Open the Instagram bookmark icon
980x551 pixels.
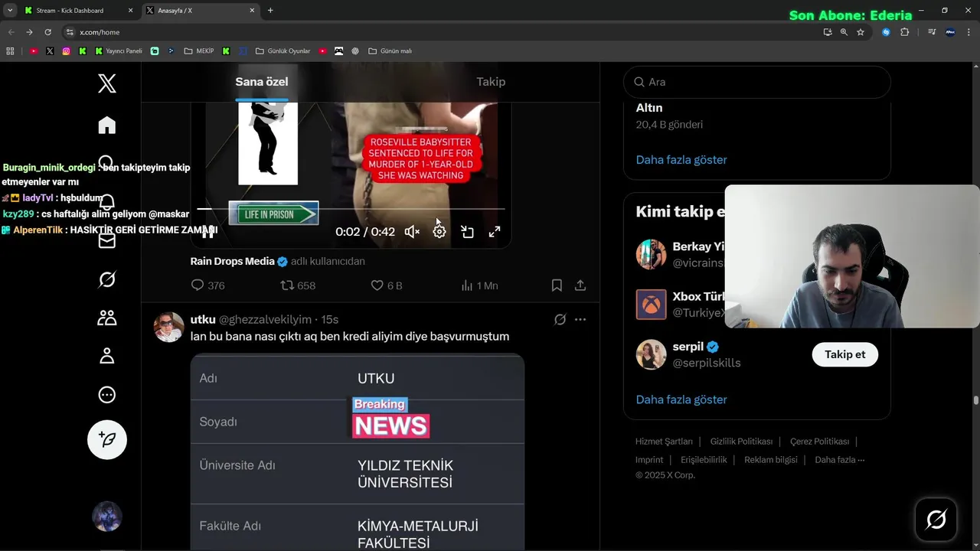[67, 51]
